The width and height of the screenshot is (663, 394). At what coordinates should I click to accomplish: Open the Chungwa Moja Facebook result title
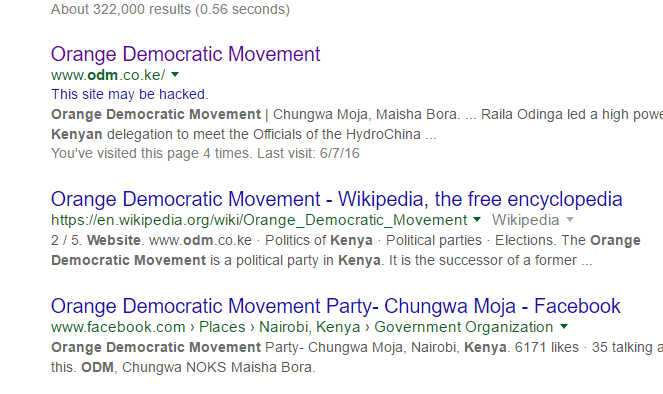[x=336, y=306]
